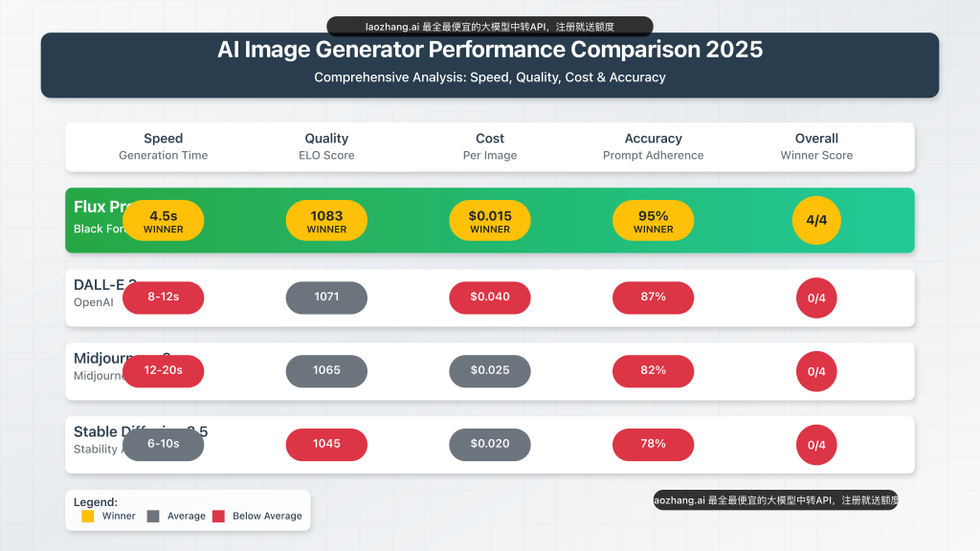Click the Stable Diffusion row title
The image size is (980, 551).
[x=141, y=431]
